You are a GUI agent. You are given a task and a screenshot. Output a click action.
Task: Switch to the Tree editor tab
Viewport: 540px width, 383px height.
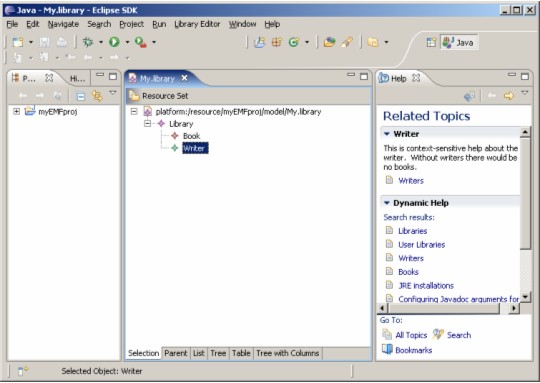click(218, 353)
